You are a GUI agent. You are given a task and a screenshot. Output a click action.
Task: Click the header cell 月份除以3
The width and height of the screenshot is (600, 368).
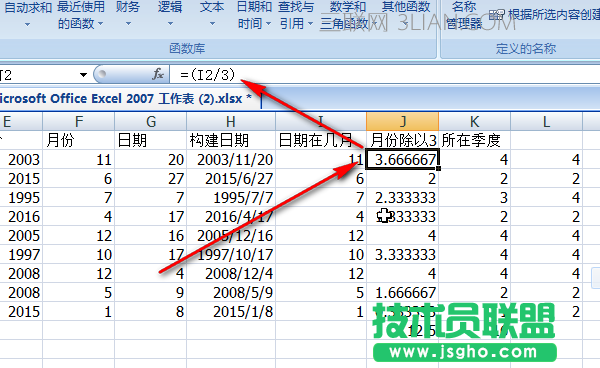(403, 140)
